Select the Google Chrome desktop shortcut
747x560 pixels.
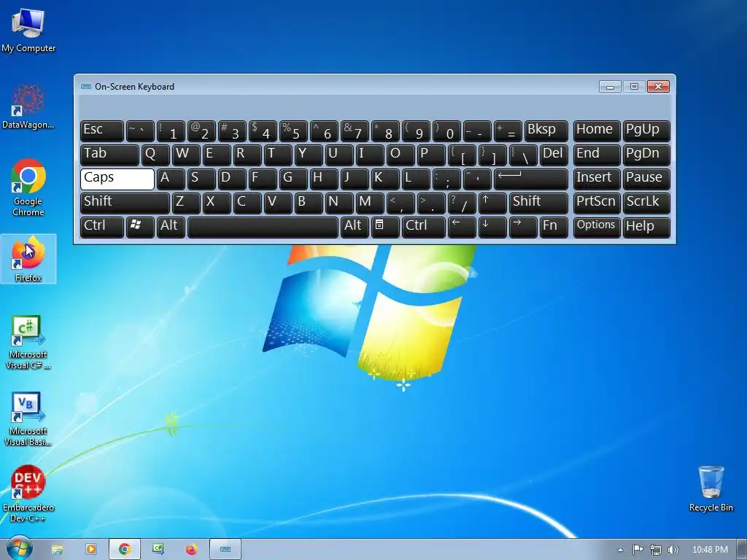tap(28, 187)
